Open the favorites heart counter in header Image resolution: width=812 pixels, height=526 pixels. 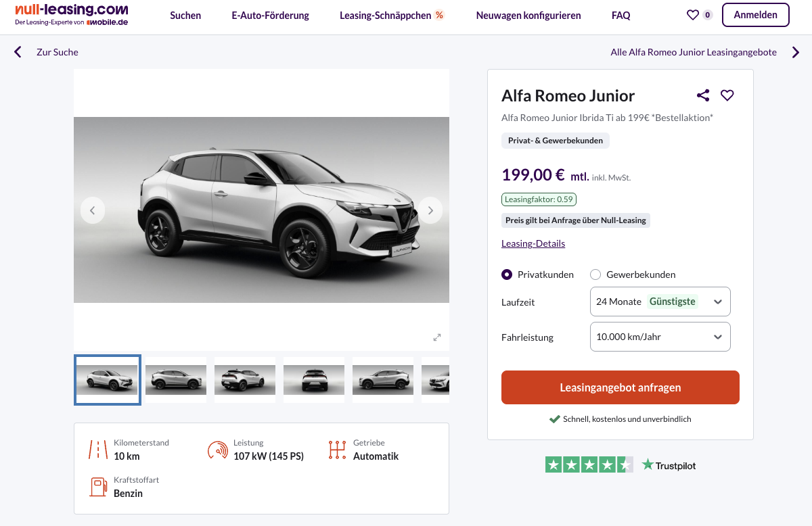[700, 15]
